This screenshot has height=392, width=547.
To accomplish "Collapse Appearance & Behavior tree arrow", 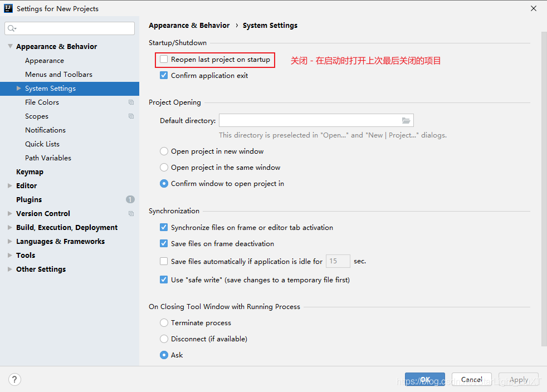I will click(x=10, y=46).
